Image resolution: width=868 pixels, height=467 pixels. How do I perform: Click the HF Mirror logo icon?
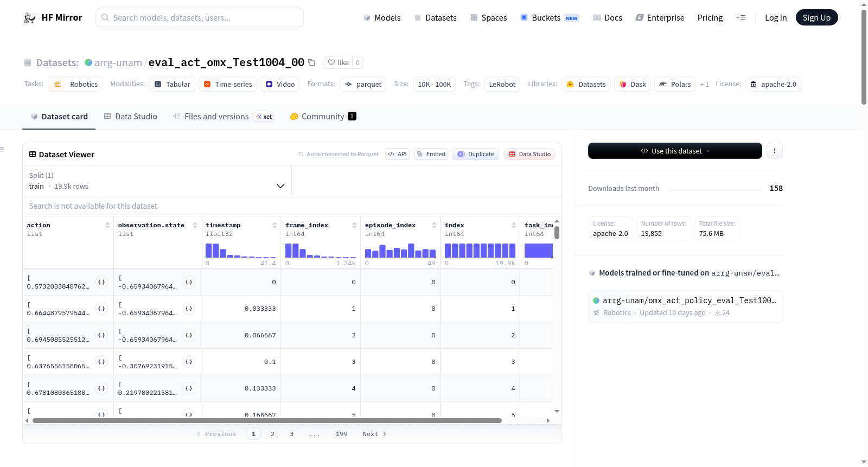pos(30,18)
